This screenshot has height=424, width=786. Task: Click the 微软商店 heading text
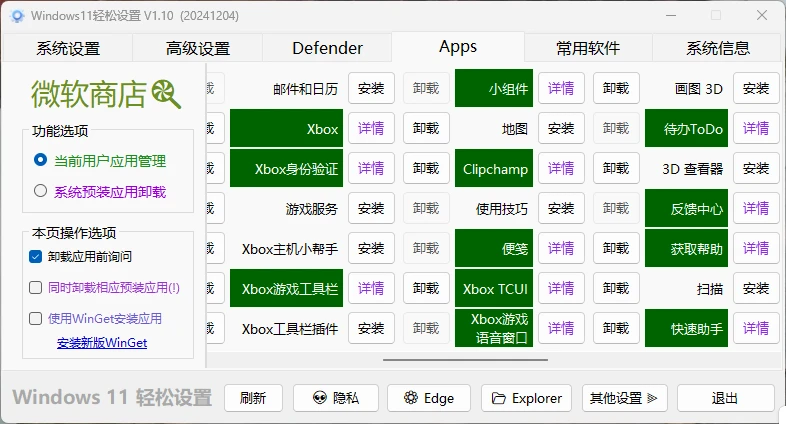[89, 94]
